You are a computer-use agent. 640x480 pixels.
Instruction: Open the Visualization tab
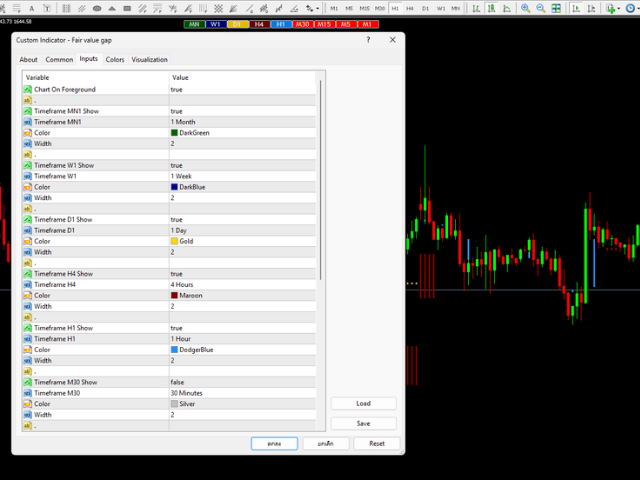(x=149, y=60)
